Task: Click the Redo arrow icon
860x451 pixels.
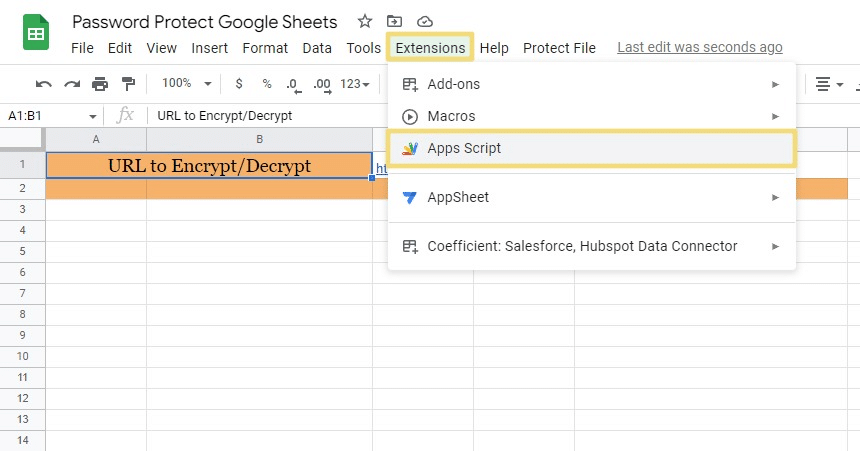Action: (x=71, y=84)
